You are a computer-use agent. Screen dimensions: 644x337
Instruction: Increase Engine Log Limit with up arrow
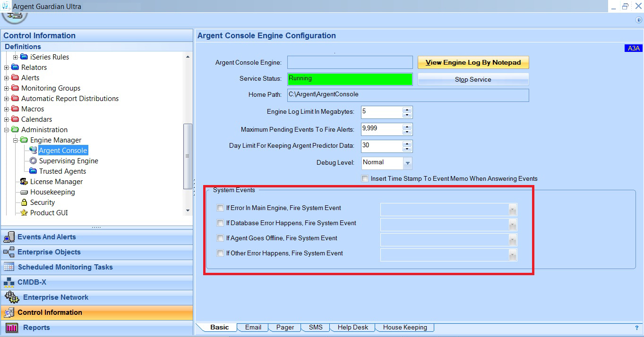[x=407, y=110]
